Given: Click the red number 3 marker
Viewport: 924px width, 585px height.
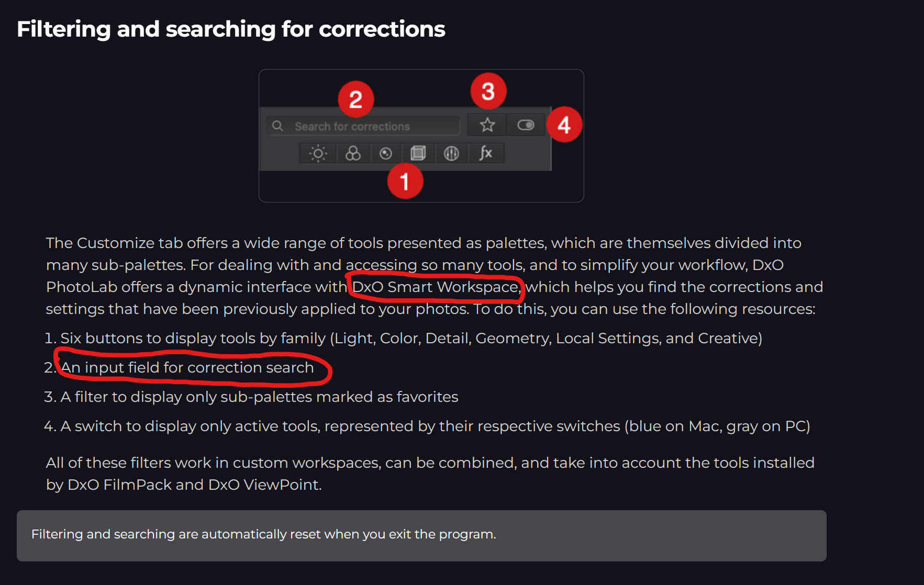Looking at the screenshot, I should pos(488,91).
